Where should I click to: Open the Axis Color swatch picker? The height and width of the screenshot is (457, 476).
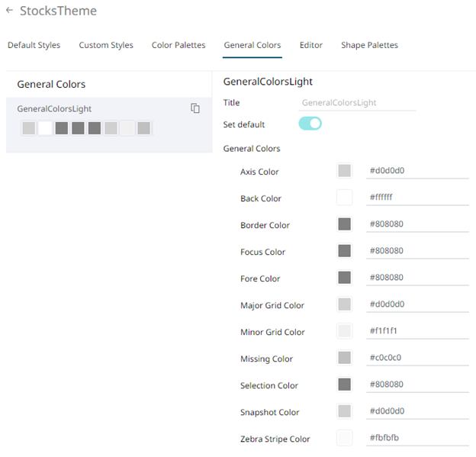click(344, 171)
